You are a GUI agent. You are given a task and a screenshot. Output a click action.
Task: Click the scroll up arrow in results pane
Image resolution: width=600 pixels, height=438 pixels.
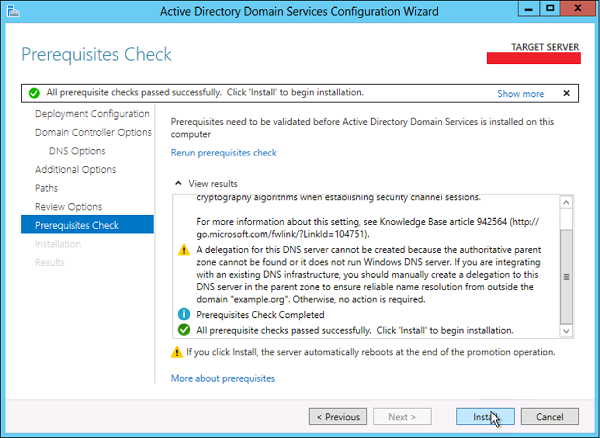point(566,202)
